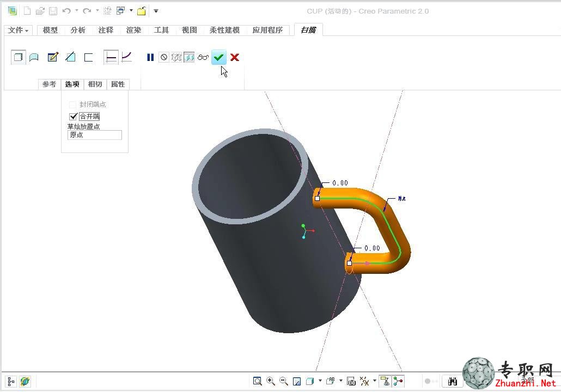The image size is (561, 392).
Task: Click the Save icon in quick access
Action: click(53, 11)
